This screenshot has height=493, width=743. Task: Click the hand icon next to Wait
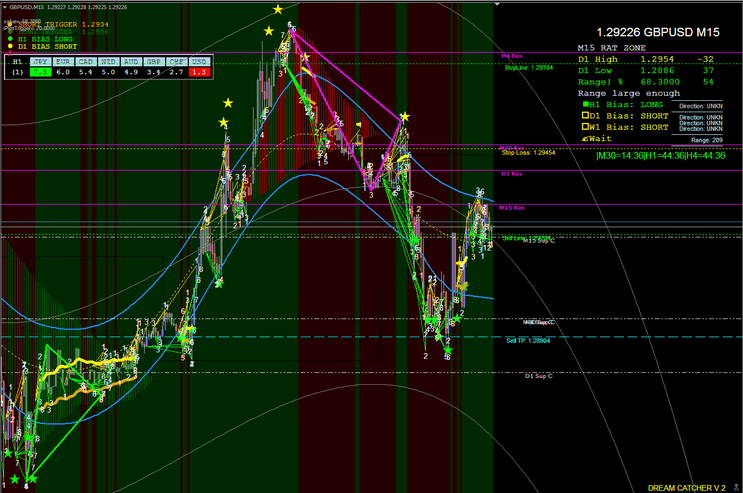[585, 139]
